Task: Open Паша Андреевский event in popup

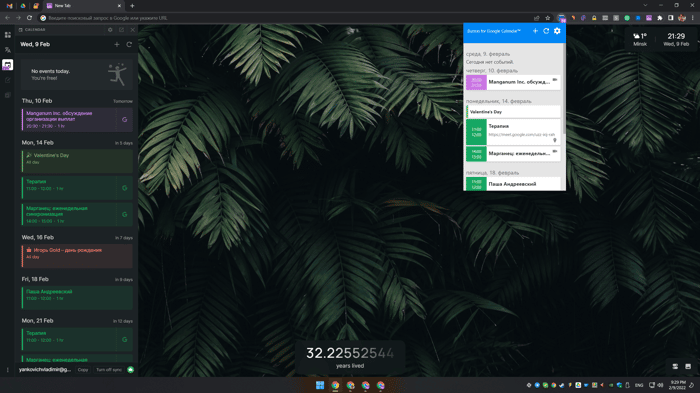Action: [x=513, y=184]
